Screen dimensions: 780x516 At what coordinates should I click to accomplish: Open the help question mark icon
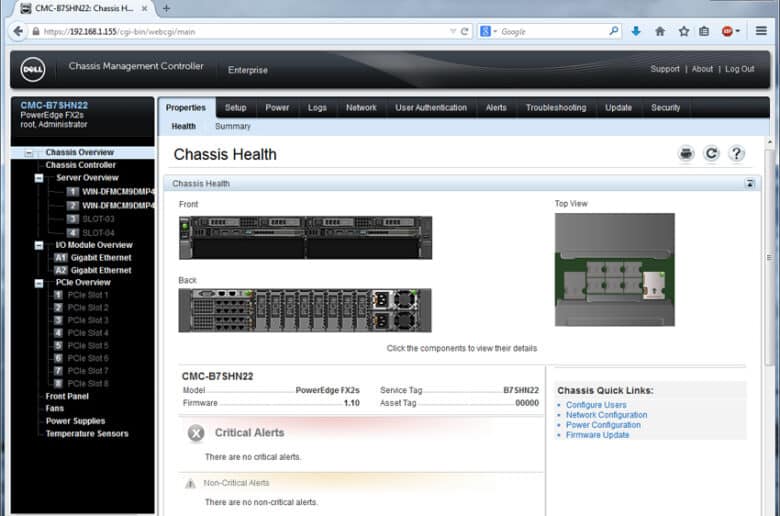(736, 154)
